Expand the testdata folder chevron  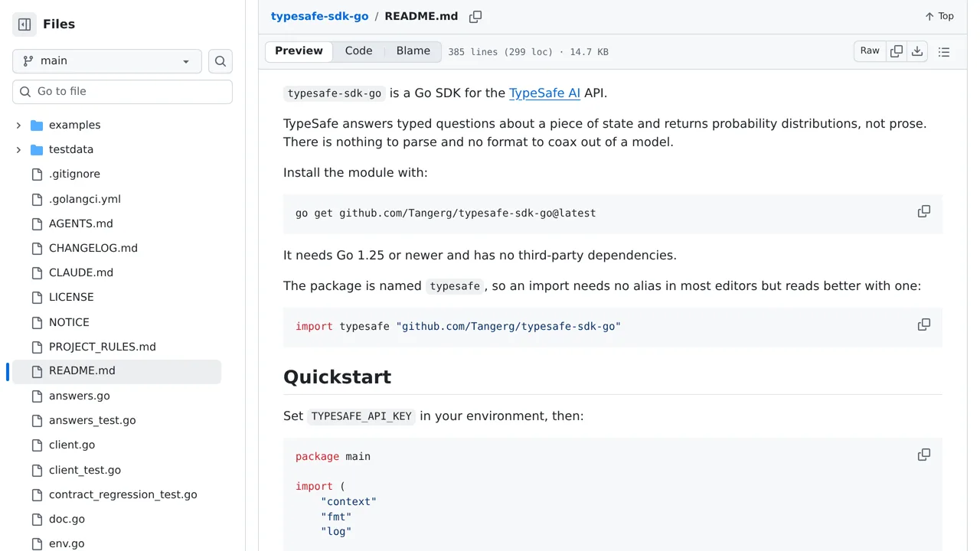[18, 149]
